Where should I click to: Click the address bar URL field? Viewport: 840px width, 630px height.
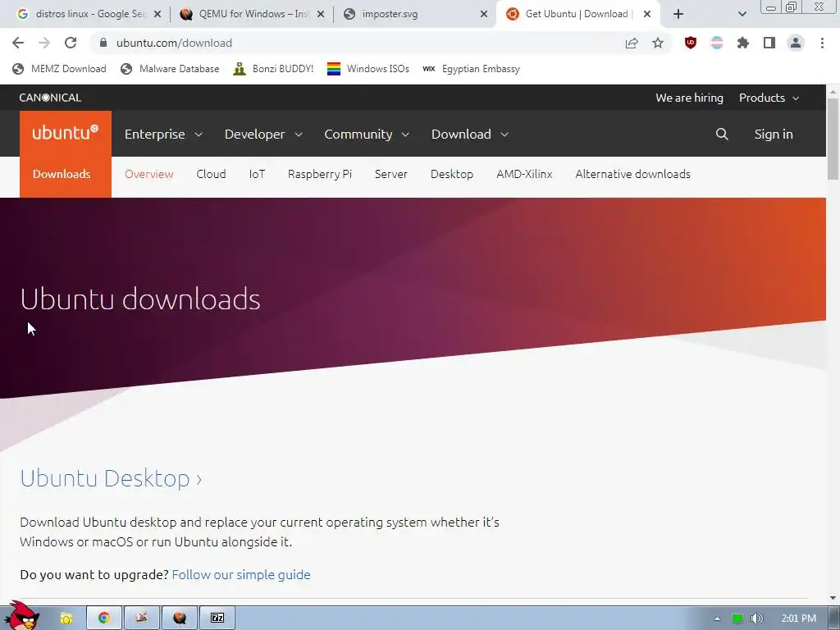354,43
